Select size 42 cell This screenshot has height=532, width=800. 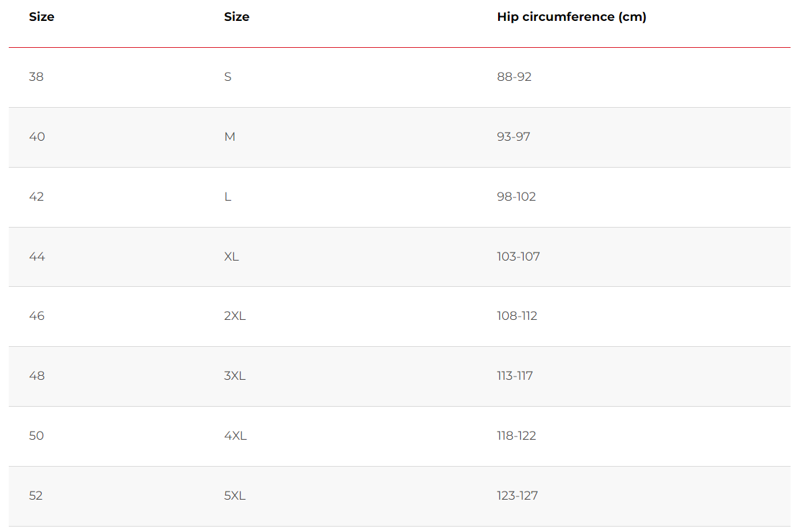click(36, 197)
